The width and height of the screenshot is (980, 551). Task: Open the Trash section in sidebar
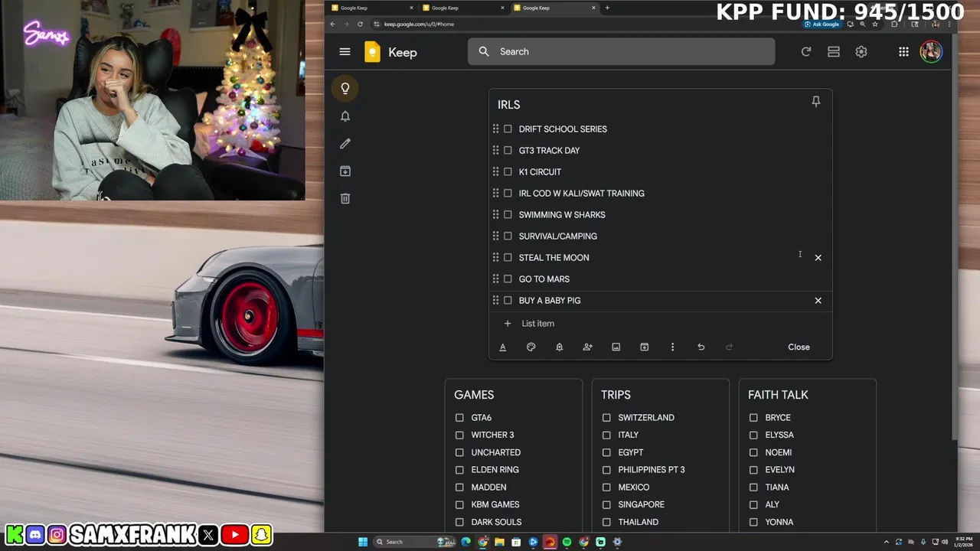pyautogui.click(x=345, y=198)
